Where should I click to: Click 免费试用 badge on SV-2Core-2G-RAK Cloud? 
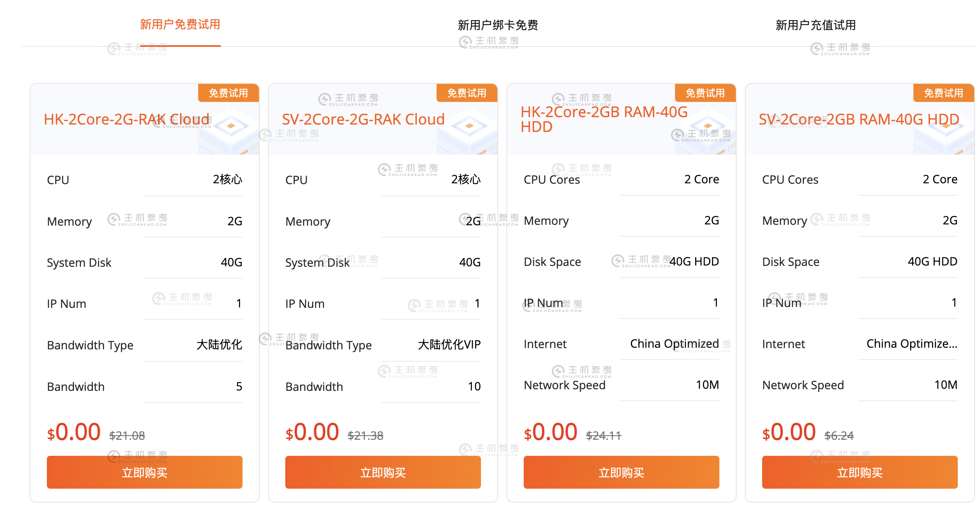(467, 93)
